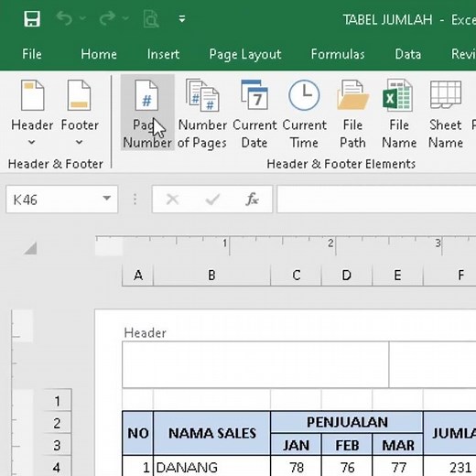The image size is (476, 476).
Task: Insert File Path element
Action: click(352, 113)
